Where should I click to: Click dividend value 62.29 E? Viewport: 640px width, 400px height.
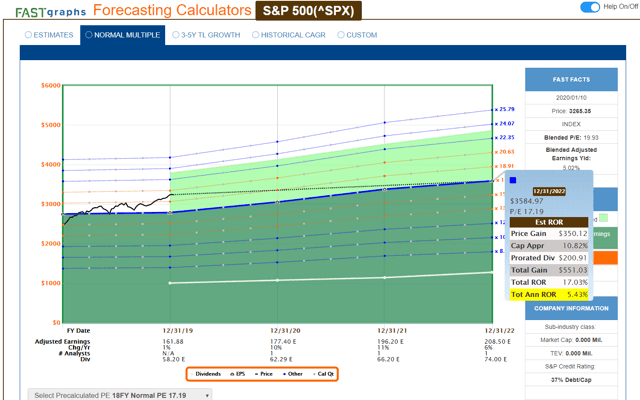(281, 360)
